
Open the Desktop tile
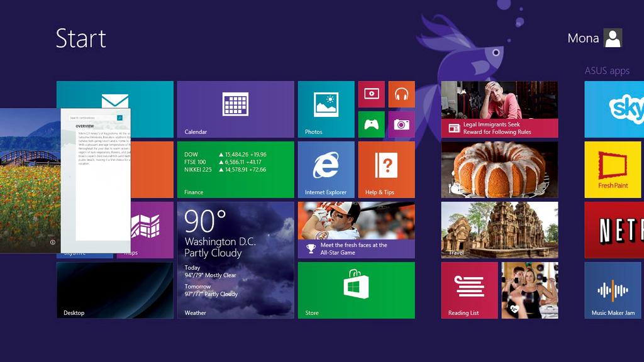pyautogui.click(x=115, y=290)
